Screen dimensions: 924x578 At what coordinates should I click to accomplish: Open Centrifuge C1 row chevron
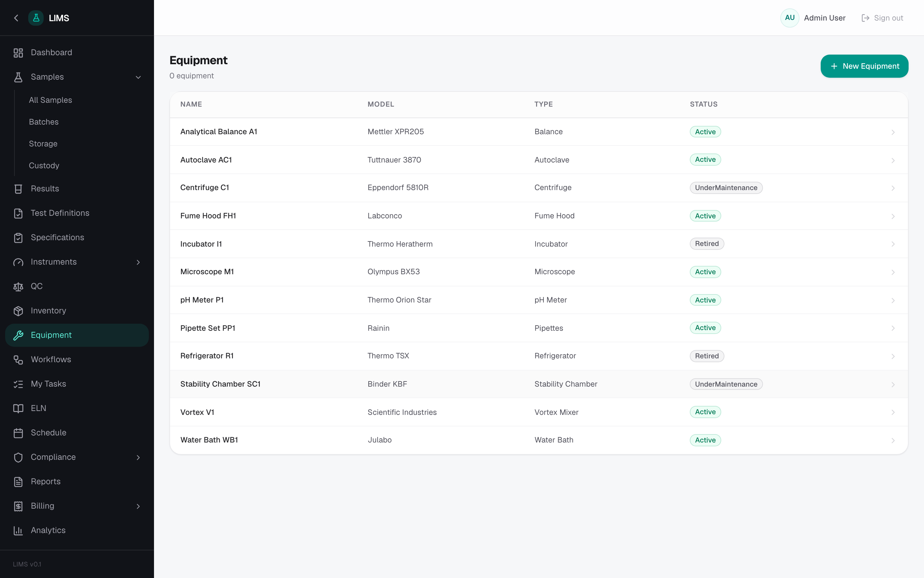click(x=893, y=188)
